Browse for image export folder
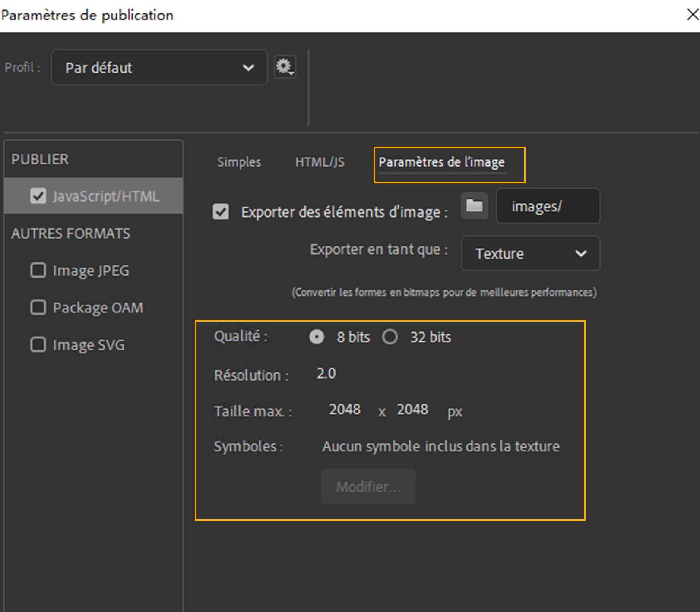700x612 pixels. pos(474,206)
